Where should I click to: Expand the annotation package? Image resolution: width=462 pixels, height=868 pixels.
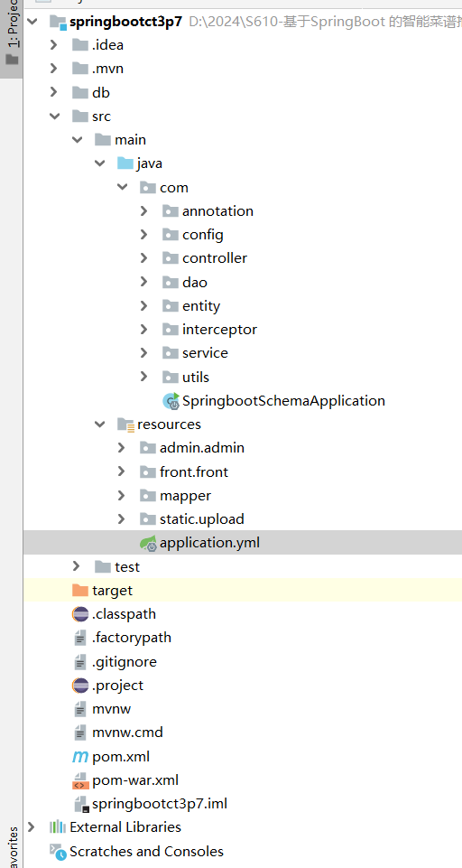tap(143, 211)
